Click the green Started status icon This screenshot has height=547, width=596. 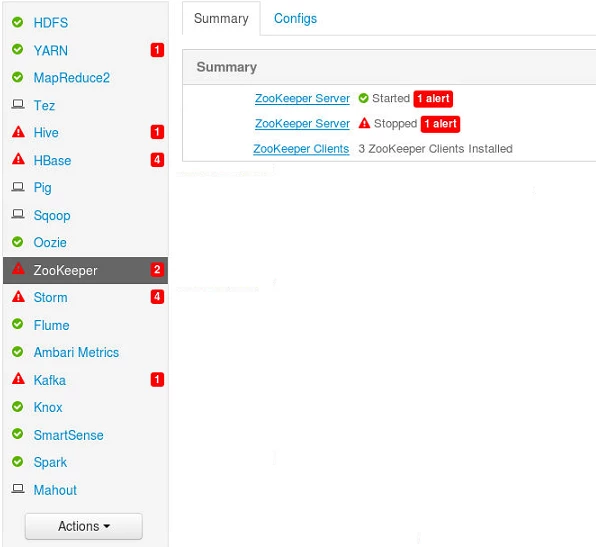coord(364,98)
